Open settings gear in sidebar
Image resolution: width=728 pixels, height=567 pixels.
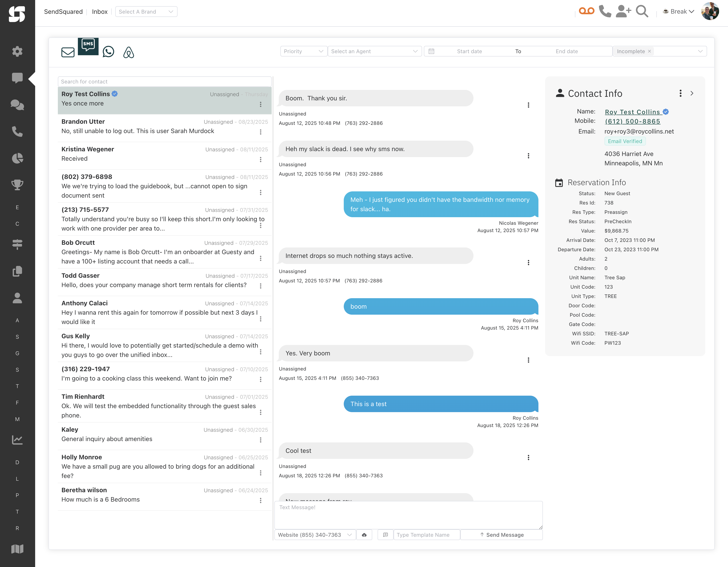17,51
